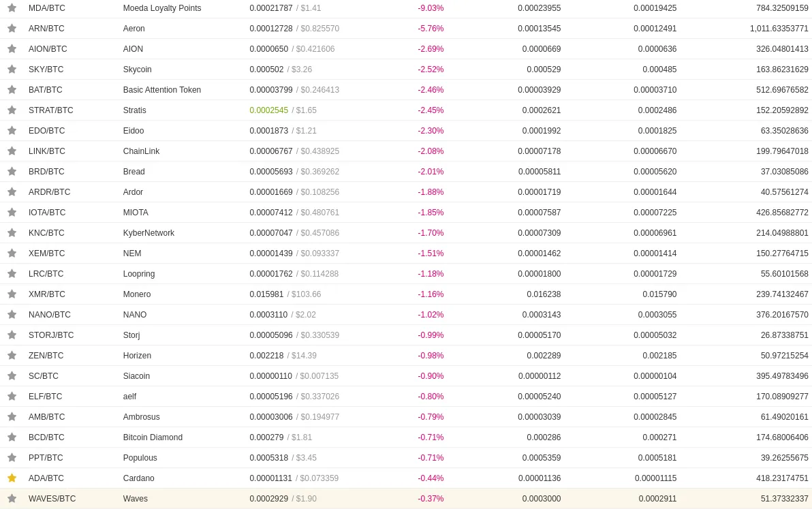Favorite the SC/BTC Siacoin pair
Image resolution: width=812 pixels, height=509 pixels.
[x=12, y=376]
